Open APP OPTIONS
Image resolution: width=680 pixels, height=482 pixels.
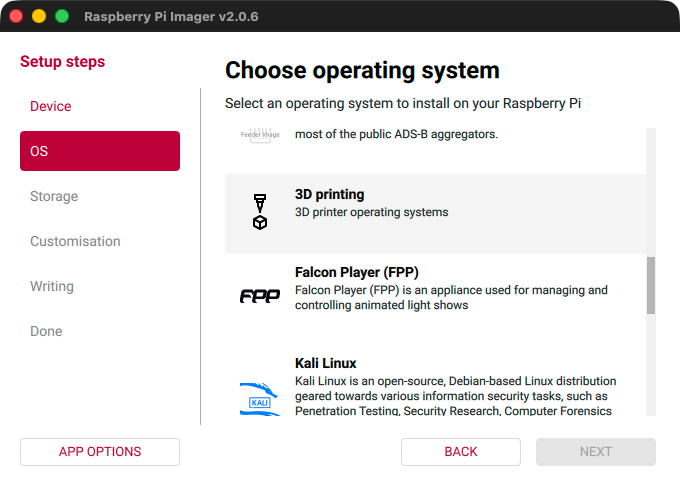(x=100, y=452)
